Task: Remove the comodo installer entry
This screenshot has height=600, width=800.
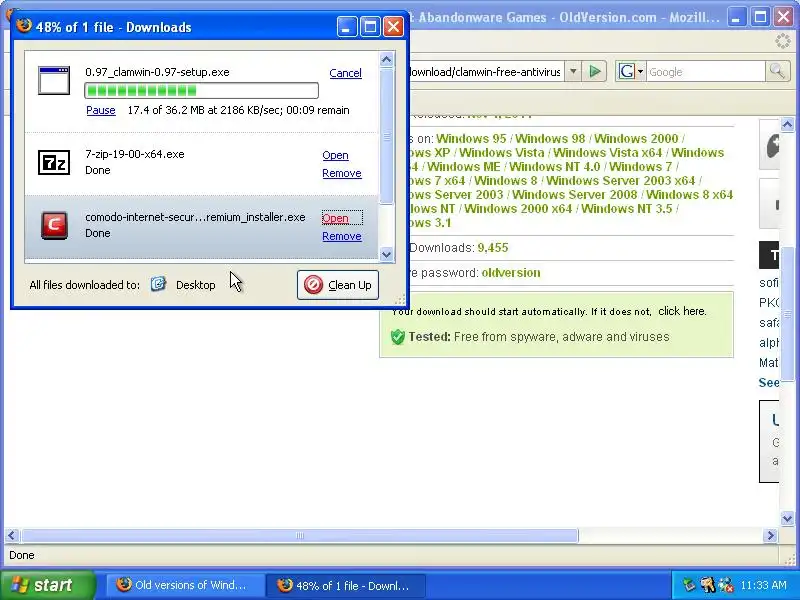Action: pyautogui.click(x=342, y=236)
